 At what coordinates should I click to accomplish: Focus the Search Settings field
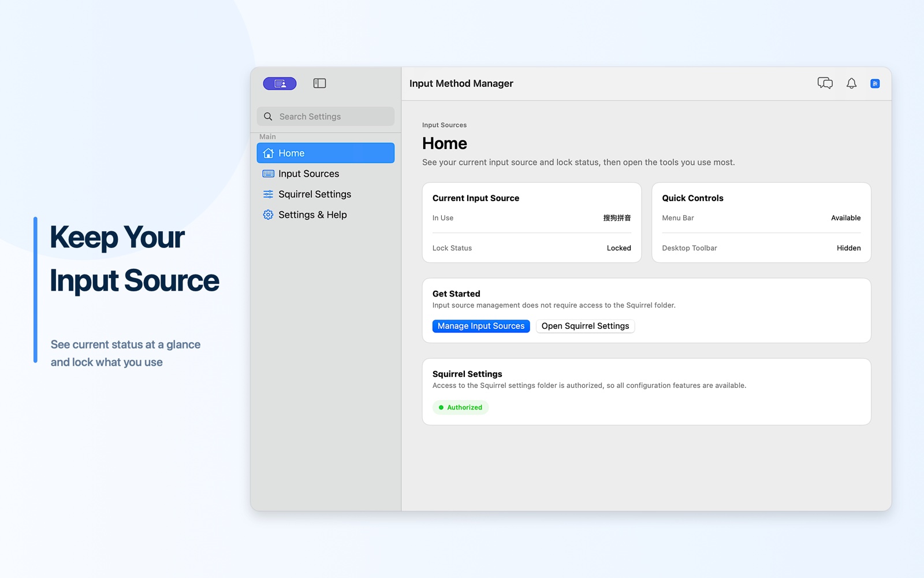(326, 117)
